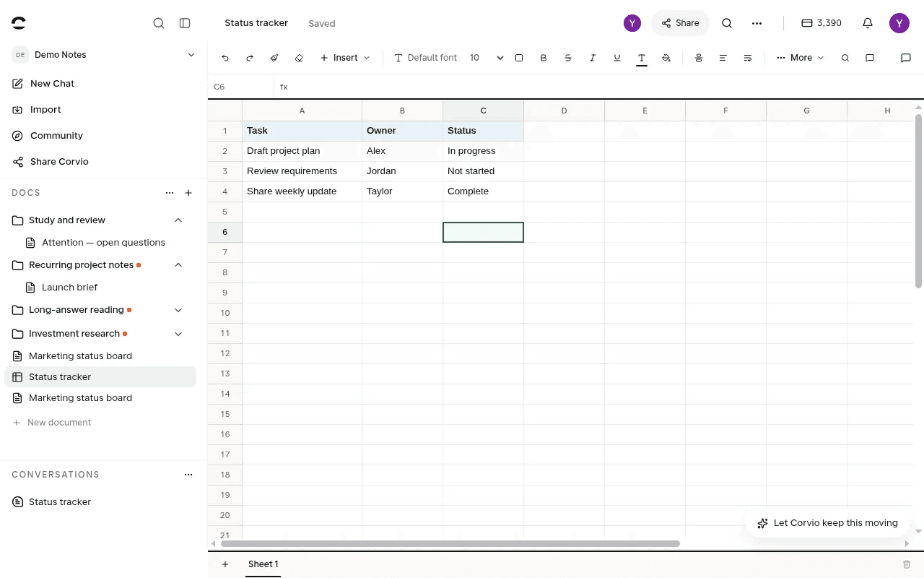
Task: Click the text wrap icon
Action: pos(748,58)
